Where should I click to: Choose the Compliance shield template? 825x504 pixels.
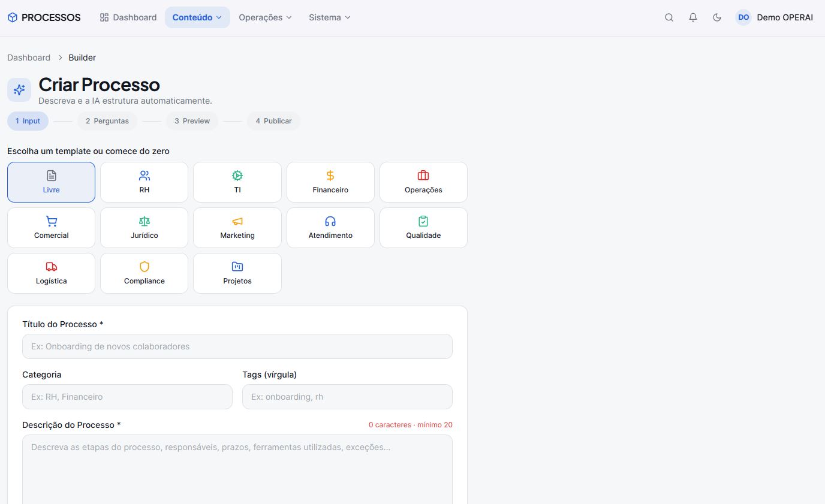(144, 273)
